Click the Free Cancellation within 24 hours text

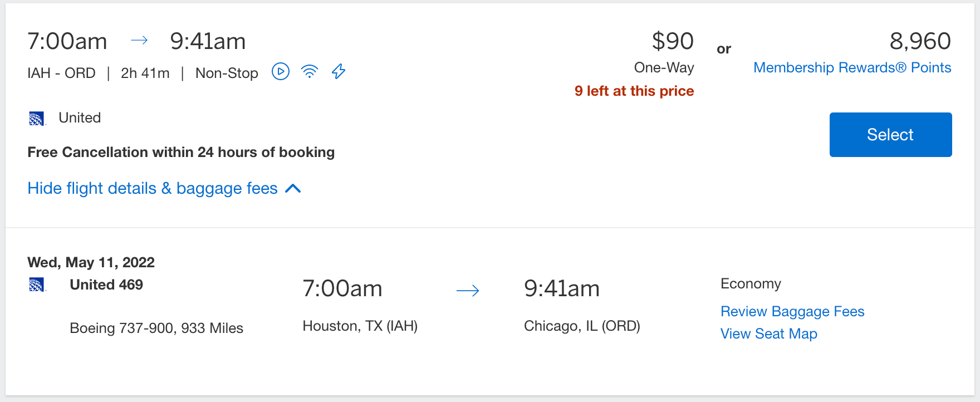[181, 152]
